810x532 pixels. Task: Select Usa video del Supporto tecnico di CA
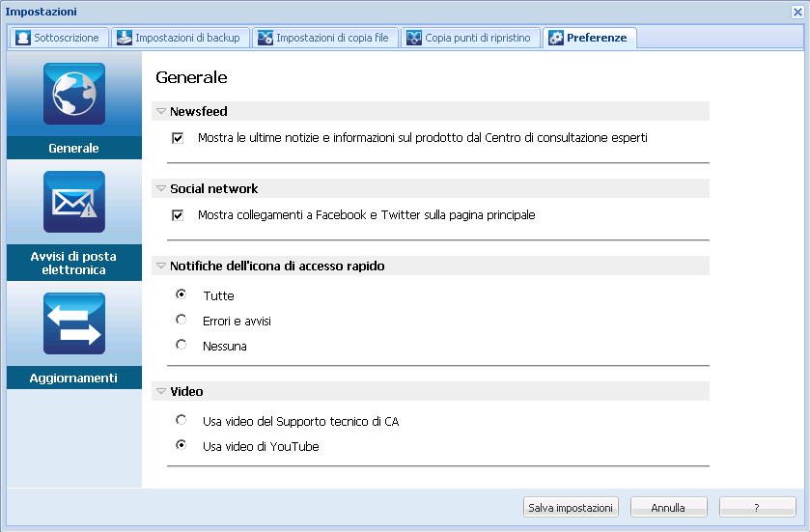click(x=181, y=420)
